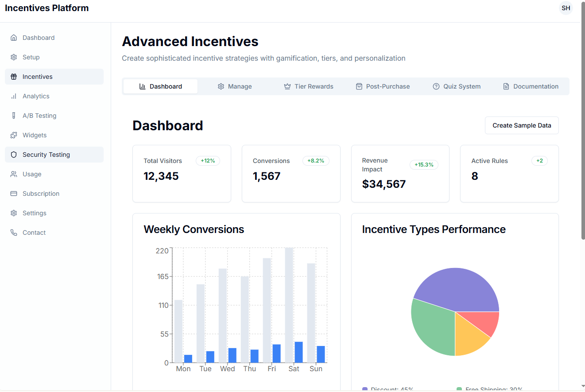Select the Usage users icon
Image resolution: width=585 pixels, height=392 pixels.
(x=14, y=174)
